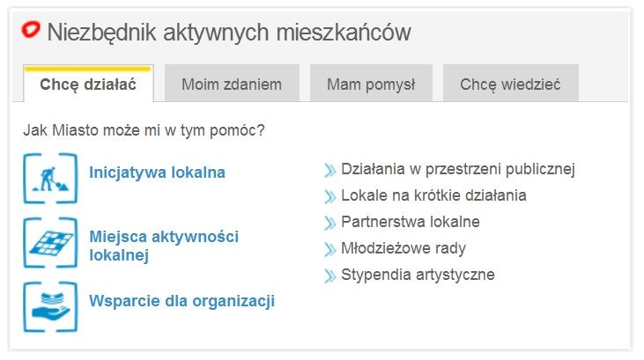Click the red logo beside the heading
Viewport: 644px width, 360px height.
point(32,32)
